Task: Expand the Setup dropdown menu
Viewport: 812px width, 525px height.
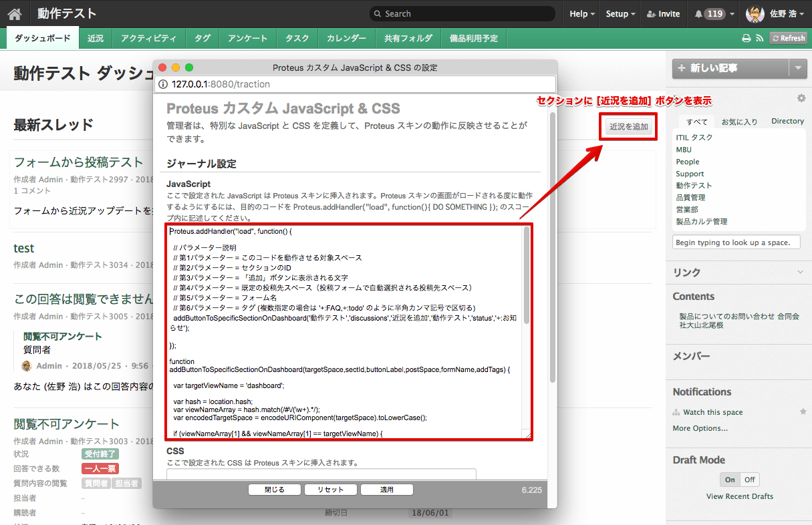Action: (620, 14)
